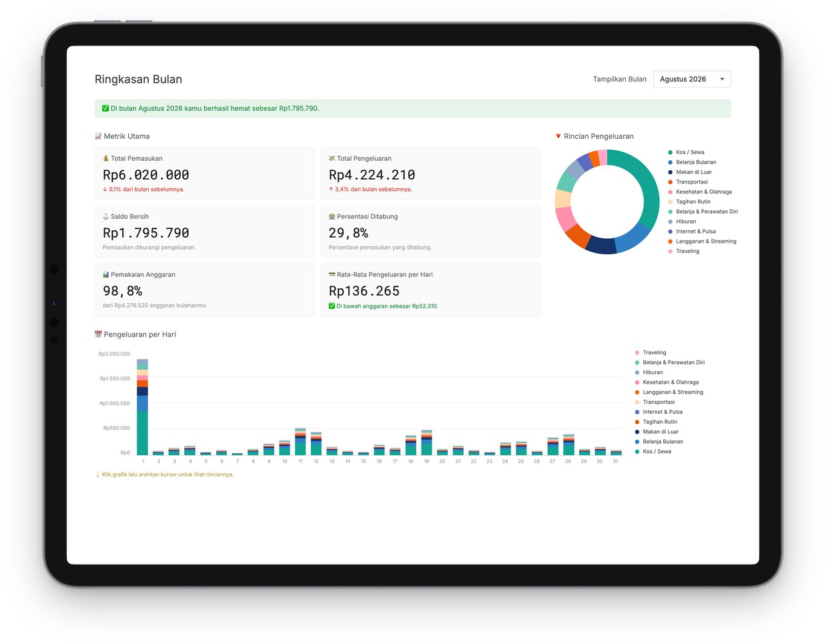Click the daily average value Rp136.265
This screenshot has width=826, height=644.
coord(364,291)
